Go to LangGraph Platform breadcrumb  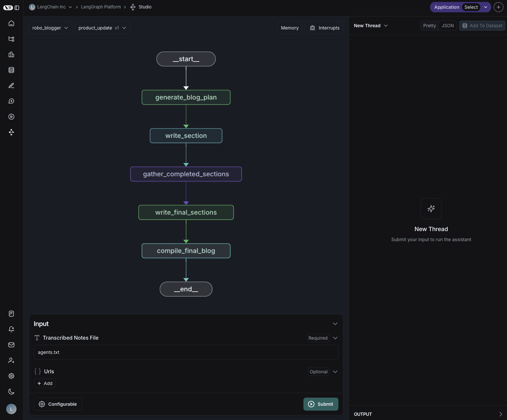pos(101,7)
